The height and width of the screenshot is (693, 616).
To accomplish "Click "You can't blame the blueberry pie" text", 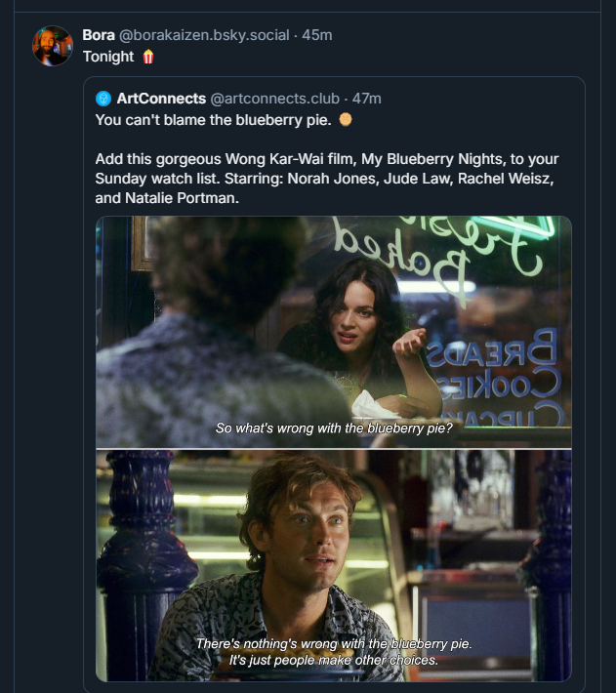I will point(213,119).
